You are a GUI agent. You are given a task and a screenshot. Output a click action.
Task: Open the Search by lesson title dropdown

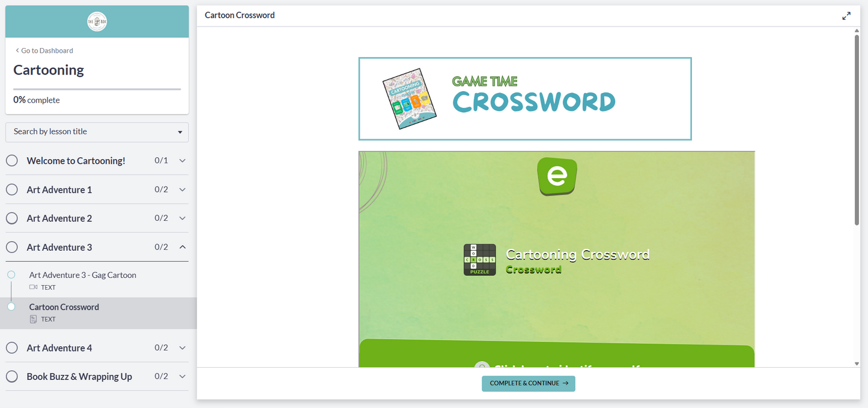coord(97,132)
